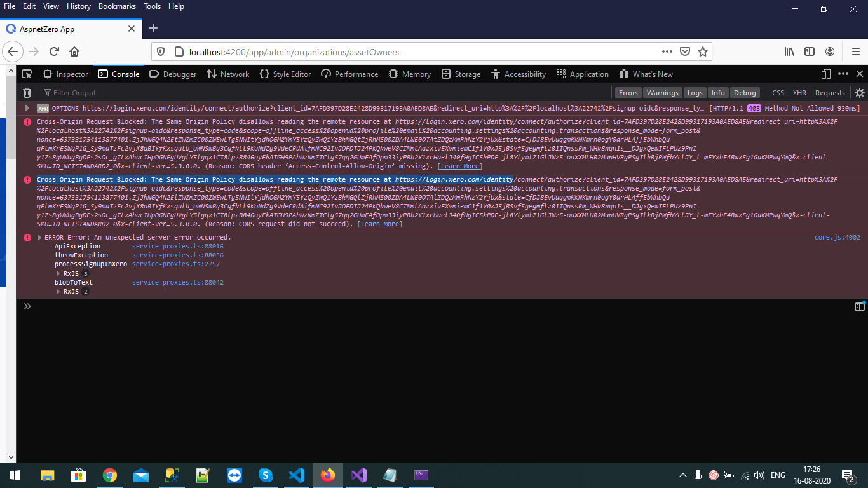Clear the console output with trash icon

[x=26, y=93]
